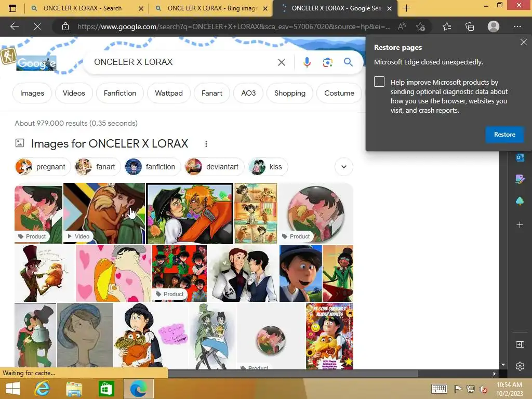
Task: Add this page to favorites
Action: coord(421,26)
